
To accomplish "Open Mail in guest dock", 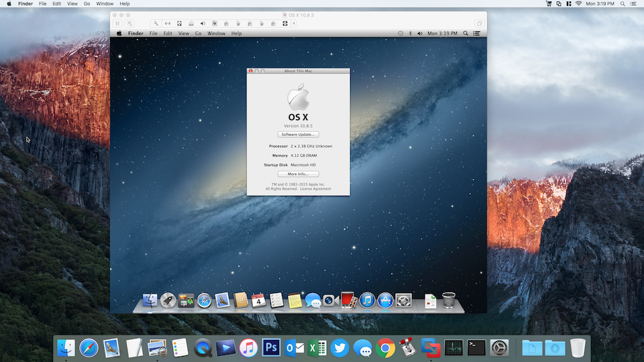I will (x=222, y=300).
